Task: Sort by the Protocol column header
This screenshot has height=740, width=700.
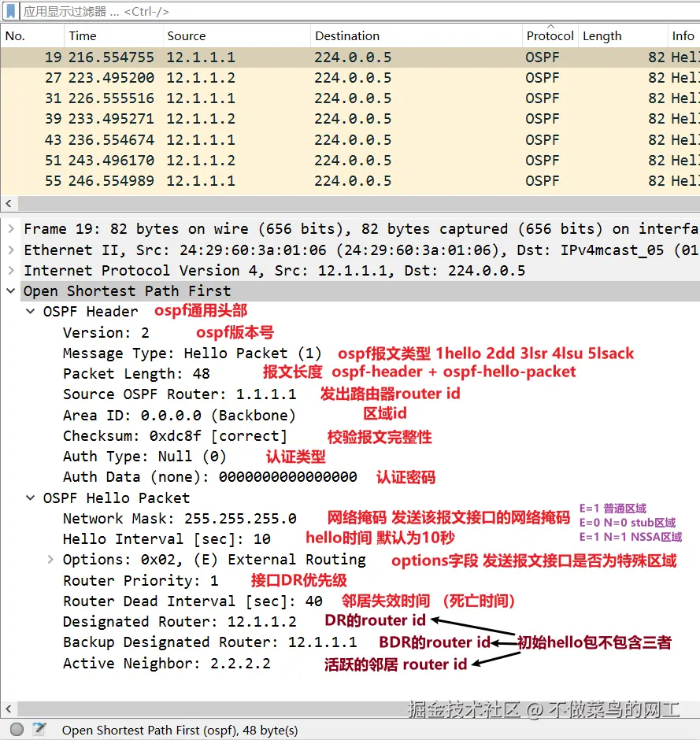Action: [550, 36]
